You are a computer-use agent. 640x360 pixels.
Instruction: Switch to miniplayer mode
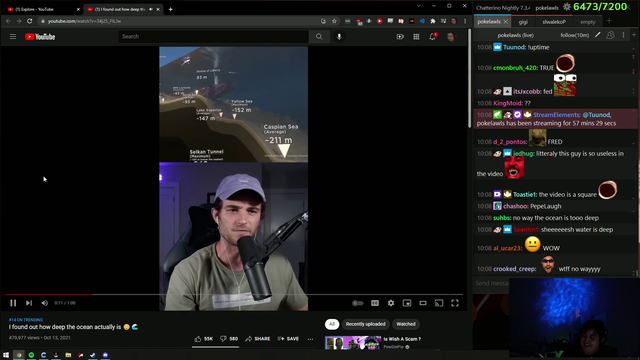407,303
